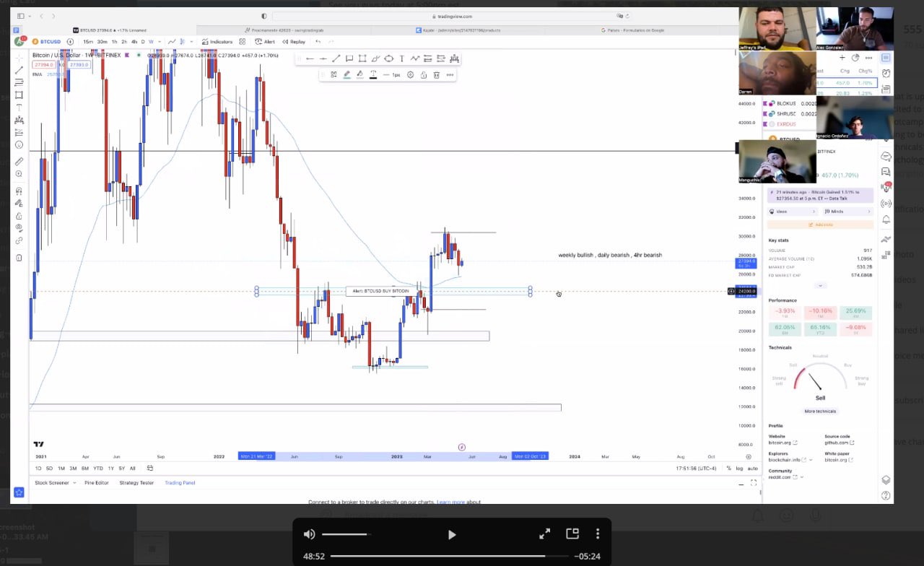Click More technicals button

tap(820, 412)
